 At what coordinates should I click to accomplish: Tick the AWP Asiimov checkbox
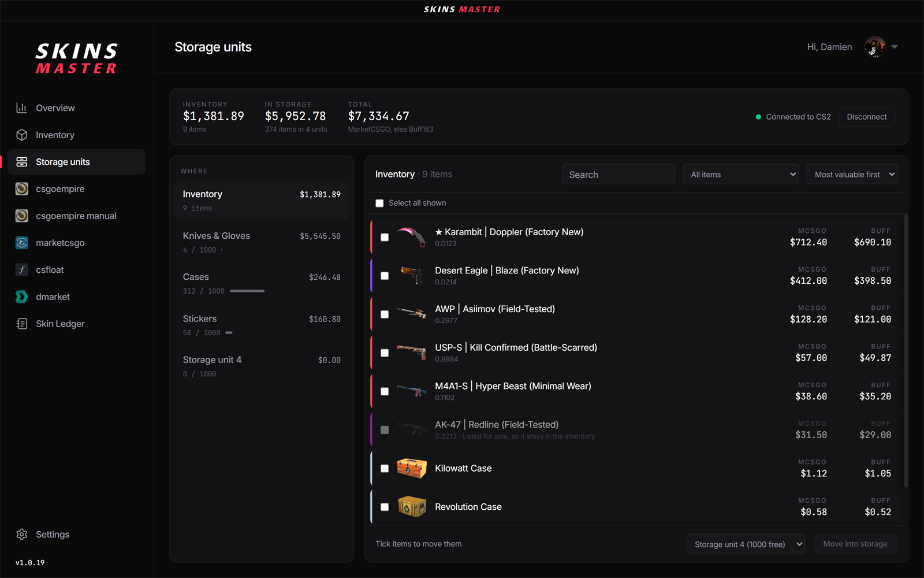(385, 314)
